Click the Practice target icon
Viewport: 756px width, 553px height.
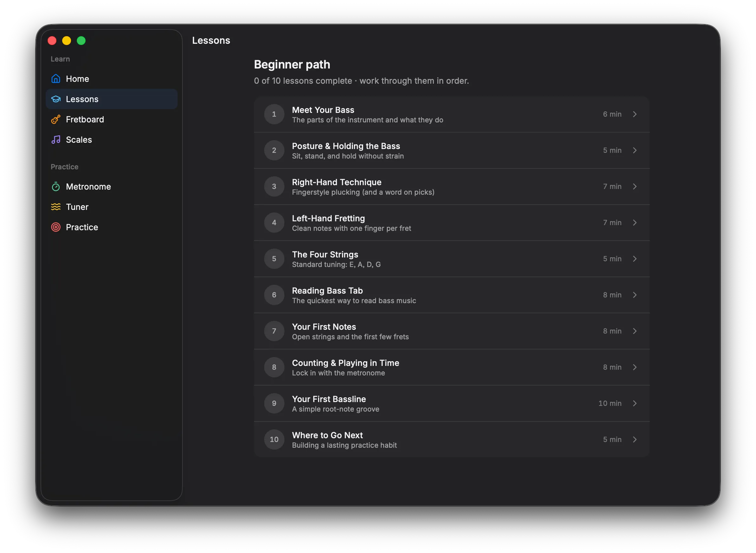(55, 227)
